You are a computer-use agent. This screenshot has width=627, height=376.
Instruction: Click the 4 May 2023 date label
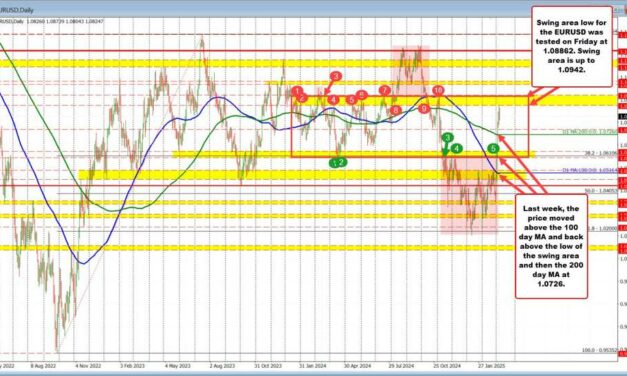(x=177, y=366)
